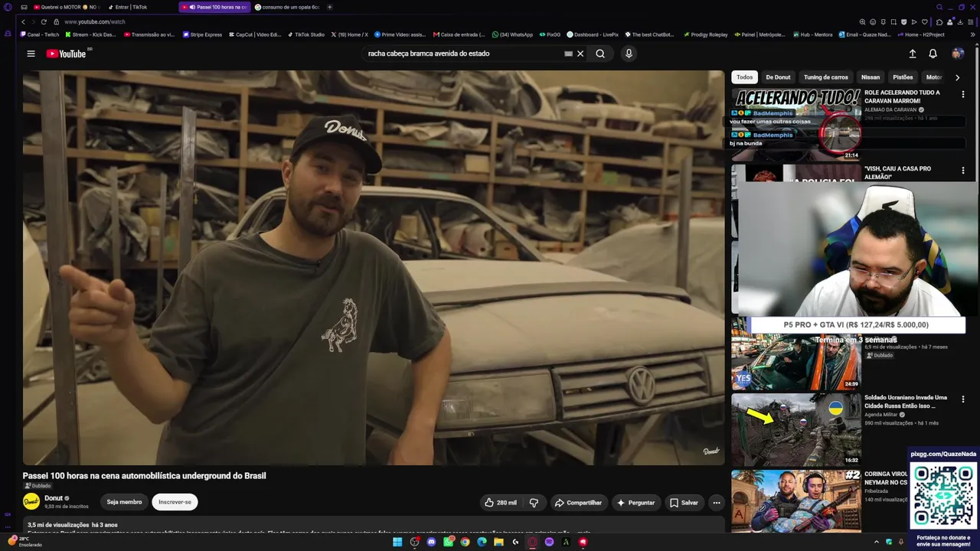Select the Pistões filter chip

pos(903,77)
